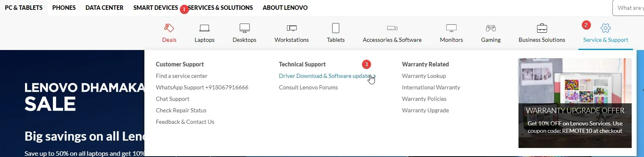This screenshot has height=157, width=644.
Task: Open Check Repair Status link
Action: (x=181, y=110)
